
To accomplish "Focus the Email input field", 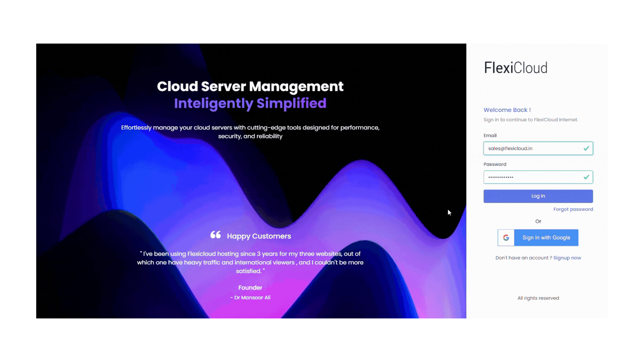I will click(538, 148).
